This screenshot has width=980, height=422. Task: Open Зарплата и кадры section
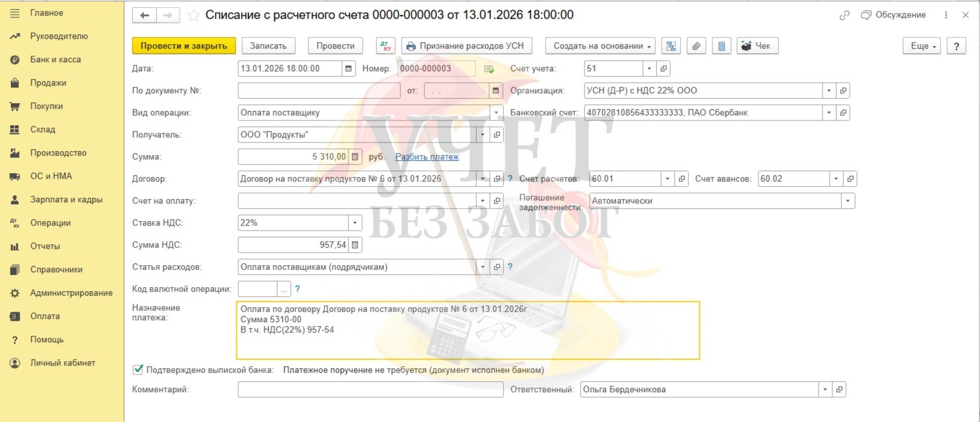coord(66,200)
